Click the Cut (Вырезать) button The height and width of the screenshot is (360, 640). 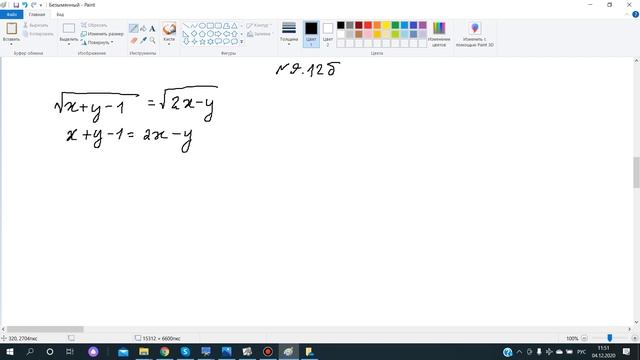[x=36, y=25]
